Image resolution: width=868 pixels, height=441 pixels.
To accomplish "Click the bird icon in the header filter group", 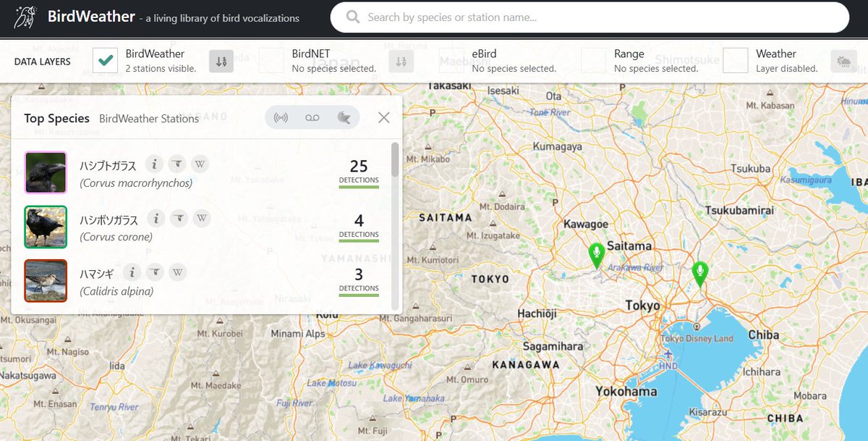I will 344,117.
